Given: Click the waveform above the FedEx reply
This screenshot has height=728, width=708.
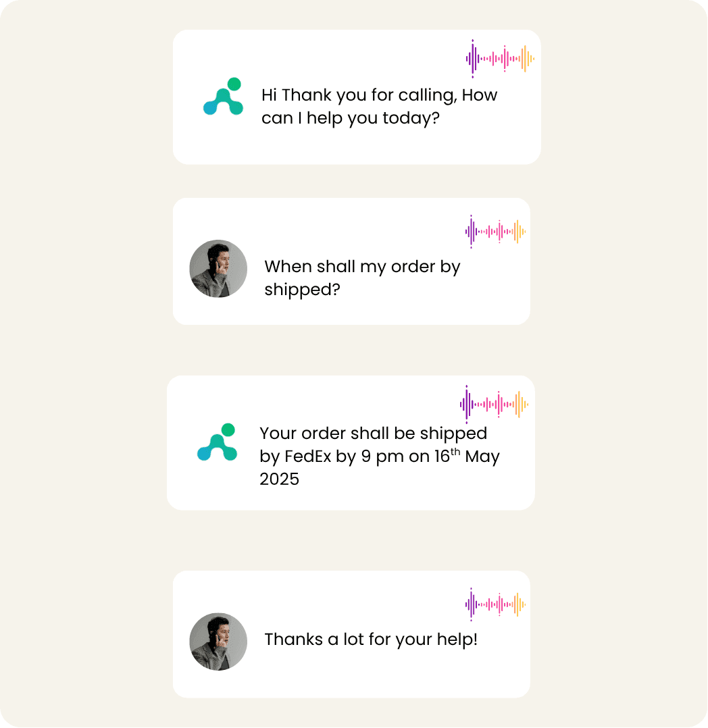Looking at the screenshot, I should point(494,405).
